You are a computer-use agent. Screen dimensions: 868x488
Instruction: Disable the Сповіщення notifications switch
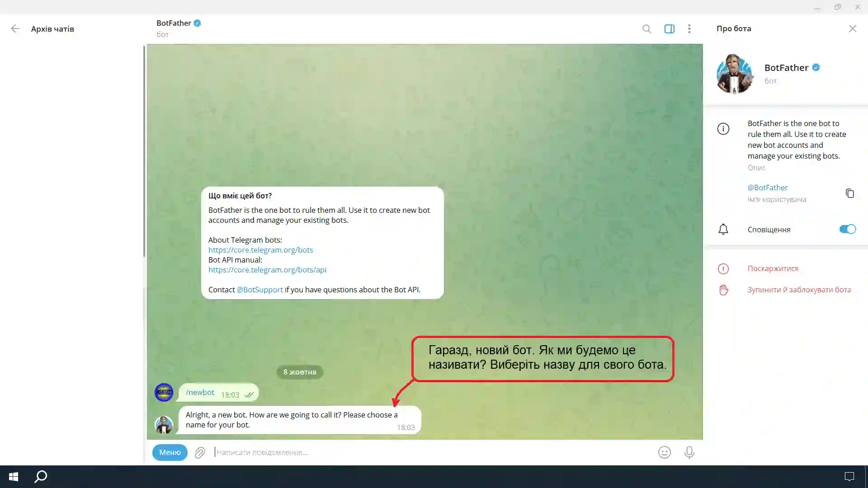[x=847, y=229]
